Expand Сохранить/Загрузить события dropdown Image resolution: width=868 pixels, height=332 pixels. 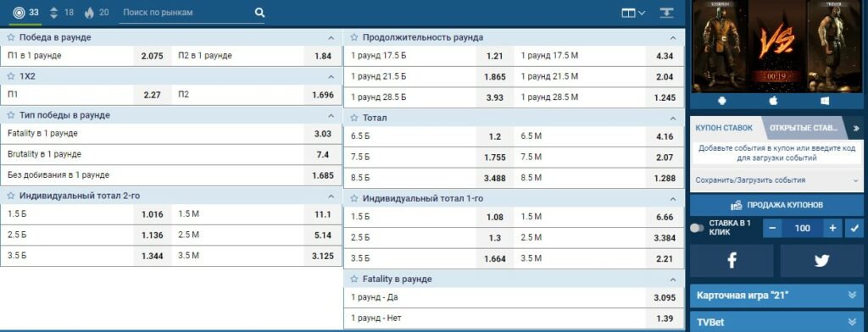coord(776,180)
